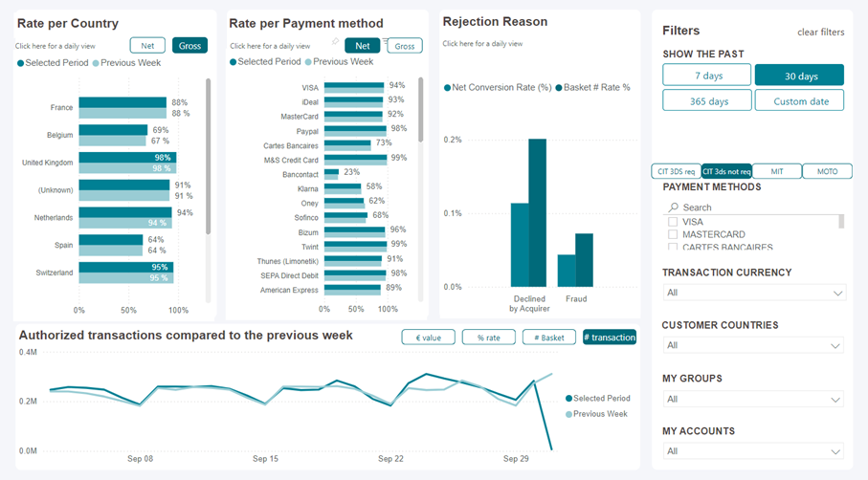Select the CIT 3DS req tab
The image size is (868, 480).
coord(676,172)
